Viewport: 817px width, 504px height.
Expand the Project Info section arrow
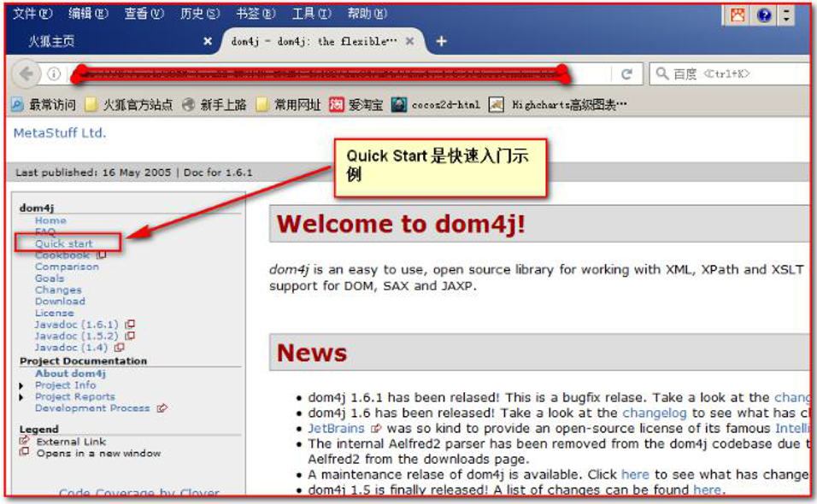(x=21, y=386)
